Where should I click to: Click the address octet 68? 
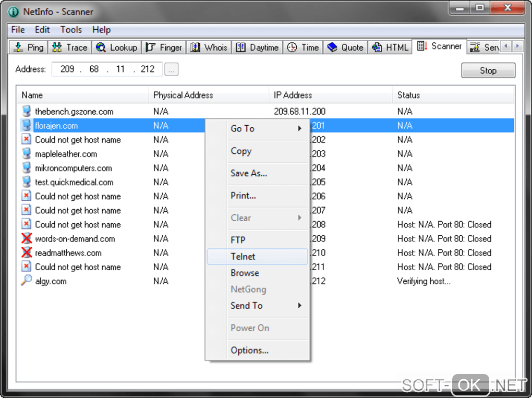pos(94,69)
